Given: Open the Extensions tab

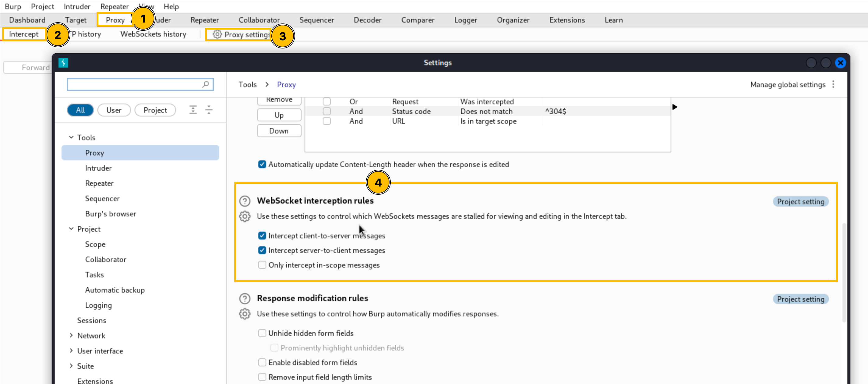Looking at the screenshot, I should click(567, 20).
